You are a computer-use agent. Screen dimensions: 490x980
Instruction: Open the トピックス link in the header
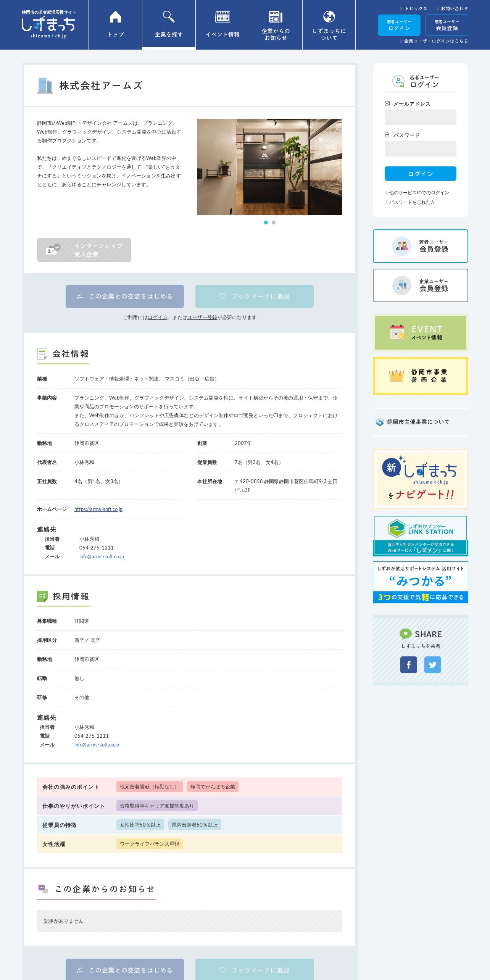click(x=413, y=8)
